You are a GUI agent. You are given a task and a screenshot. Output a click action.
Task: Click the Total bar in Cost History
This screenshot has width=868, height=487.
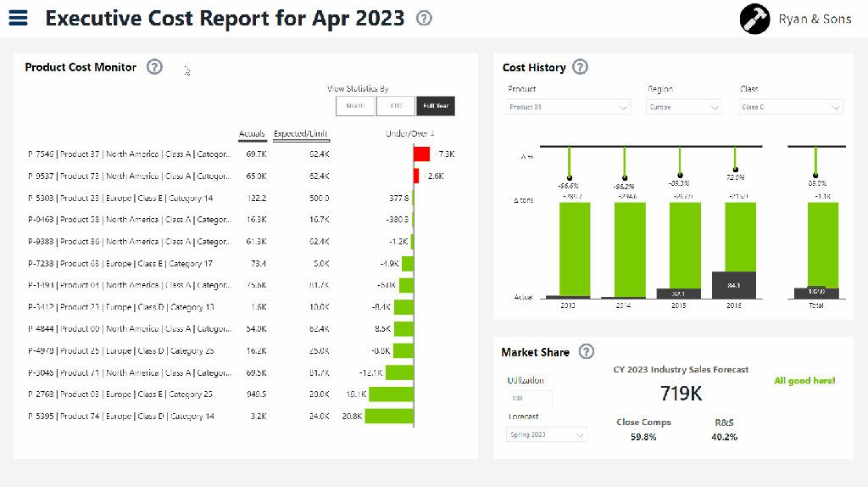816,249
